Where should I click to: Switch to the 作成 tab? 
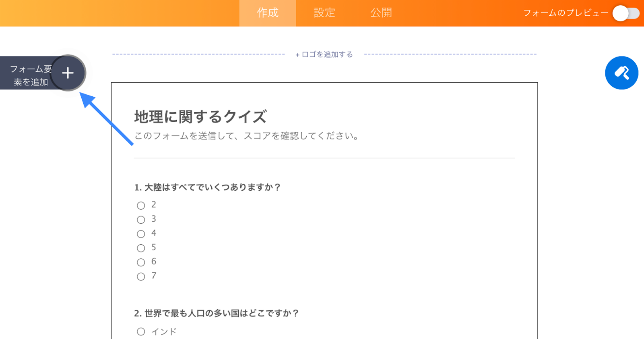(x=268, y=13)
